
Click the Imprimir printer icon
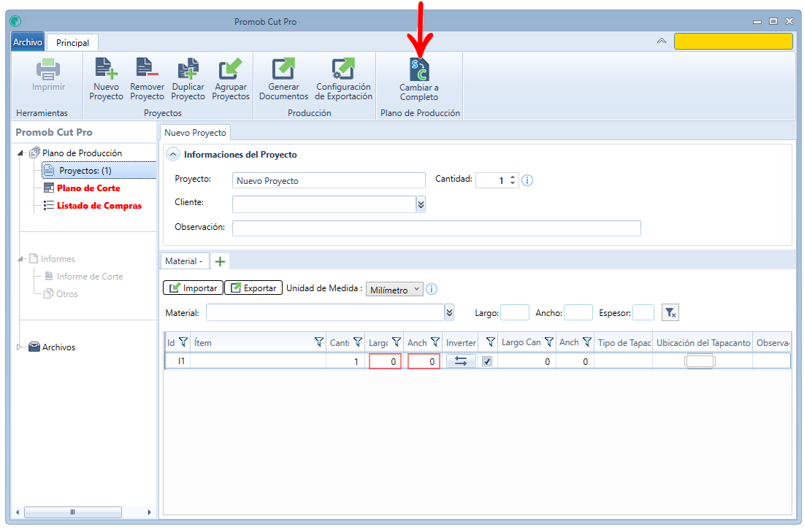pos(48,69)
